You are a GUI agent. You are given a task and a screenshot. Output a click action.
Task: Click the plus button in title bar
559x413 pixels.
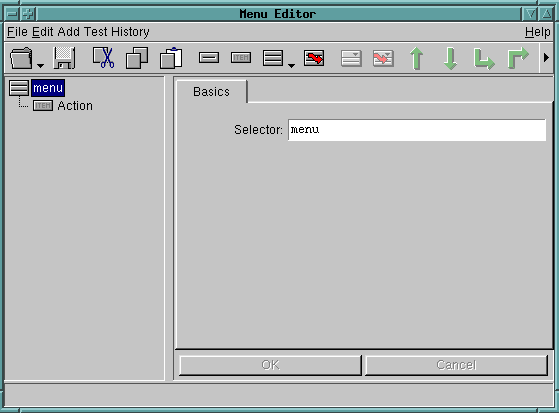point(27,14)
